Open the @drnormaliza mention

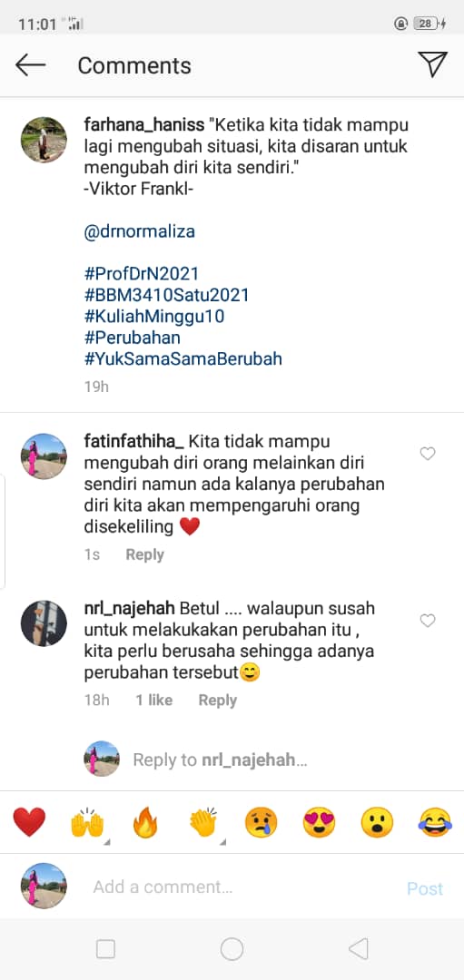[x=140, y=232]
